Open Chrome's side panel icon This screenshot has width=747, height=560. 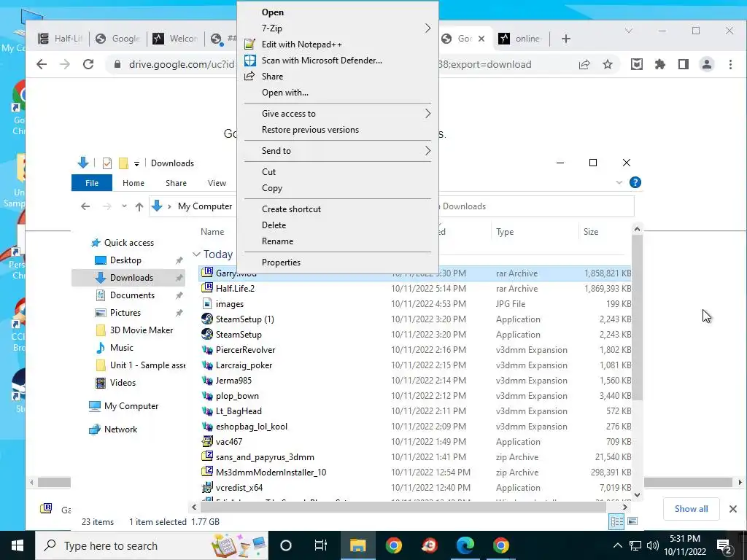[x=683, y=64]
